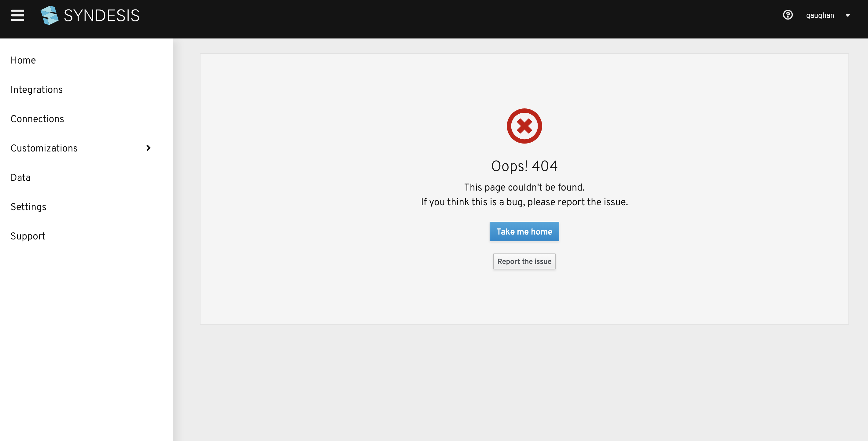868x441 pixels.
Task: Click the header bar logo region
Action: [x=89, y=15]
